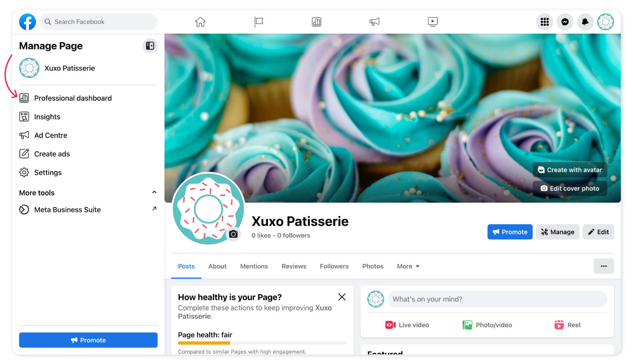633x364 pixels.
Task: Open the nine-dot menu grid icon
Action: (545, 22)
